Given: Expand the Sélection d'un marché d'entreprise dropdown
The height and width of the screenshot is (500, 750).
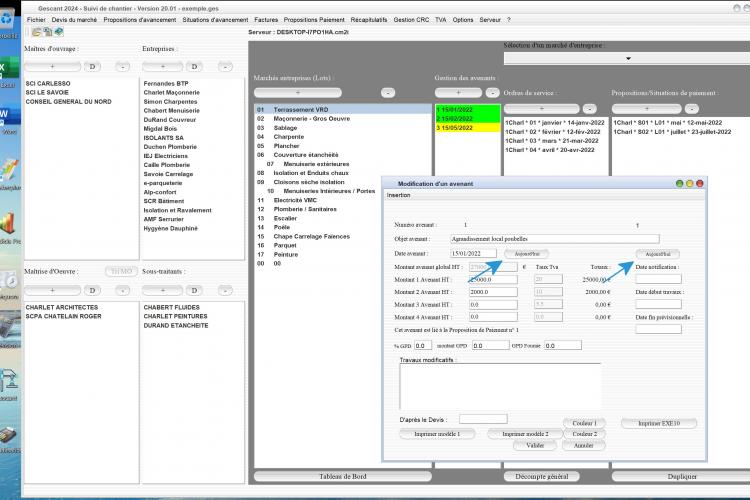Looking at the screenshot, I should 628,58.
